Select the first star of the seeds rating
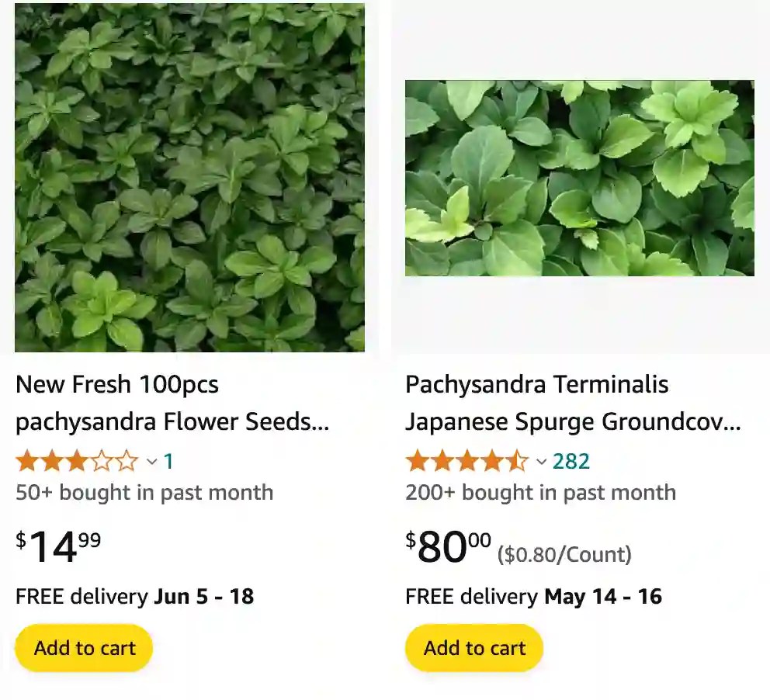 (x=27, y=461)
